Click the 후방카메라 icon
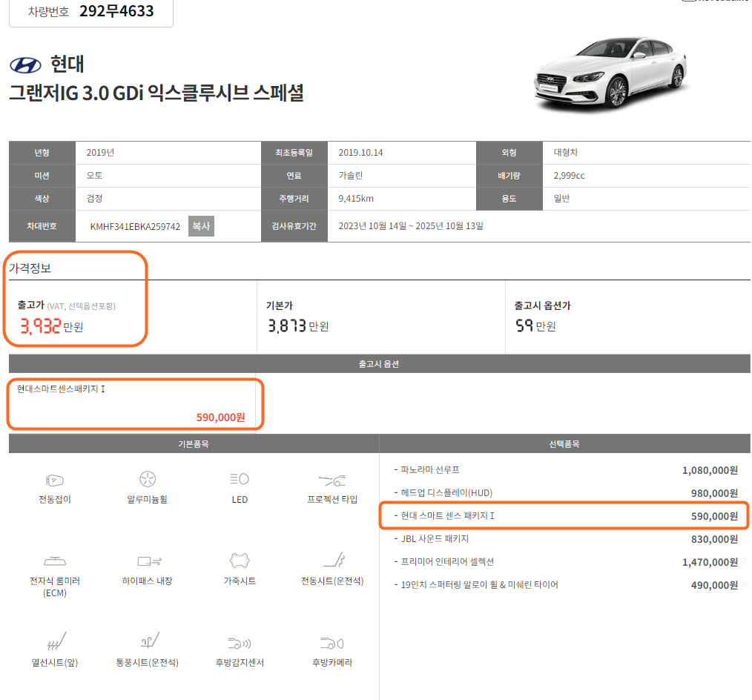Image resolution: width=752 pixels, height=700 pixels. (x=332, y=643)
